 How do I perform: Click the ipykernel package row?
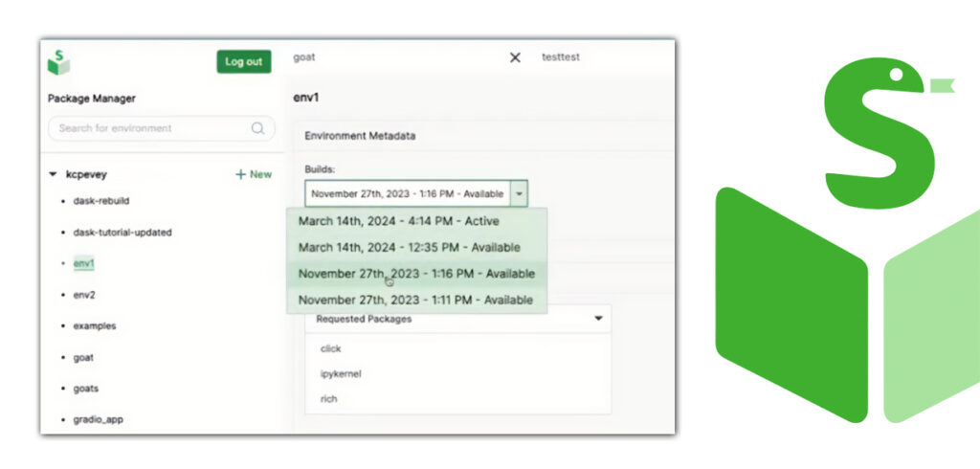(x=457, y=374)
